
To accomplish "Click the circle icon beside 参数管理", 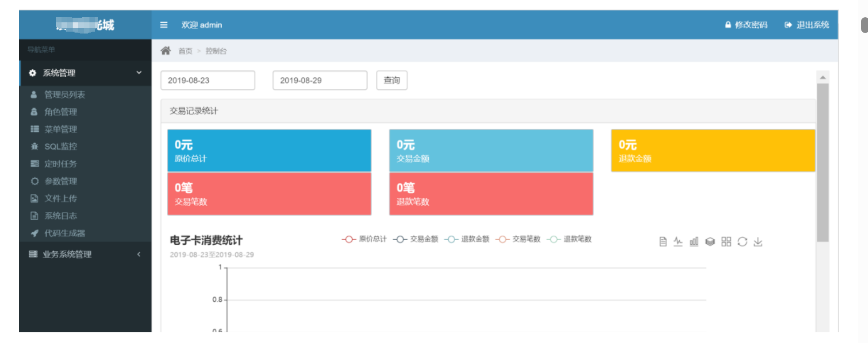I will [x=34, y=181].
